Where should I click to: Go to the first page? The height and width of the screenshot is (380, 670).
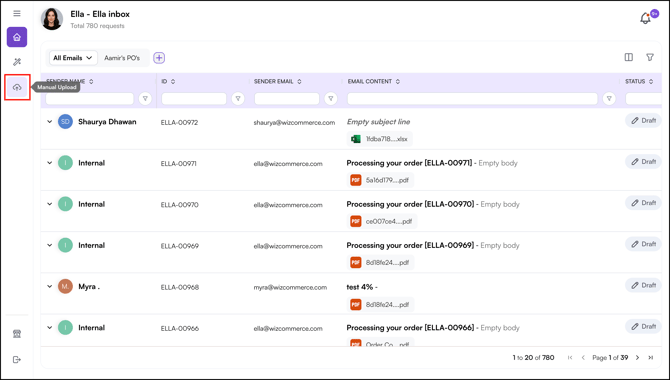tap(570, 358)
